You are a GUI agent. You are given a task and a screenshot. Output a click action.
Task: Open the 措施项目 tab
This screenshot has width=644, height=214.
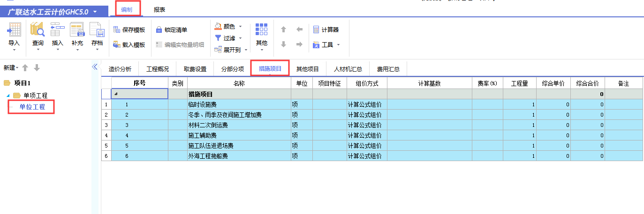[270, 69]
